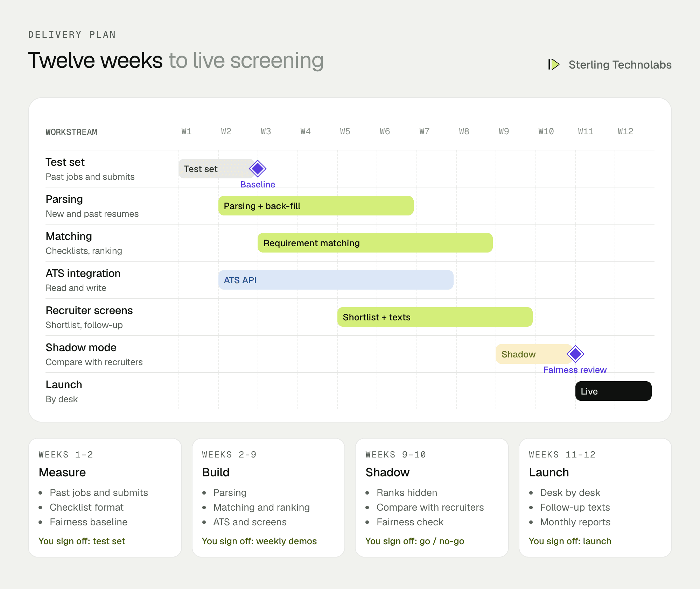Click the 'Ranks hidden' bullet
The width and height of the screenshot is (700, 589).
click(x=407, y=492)
